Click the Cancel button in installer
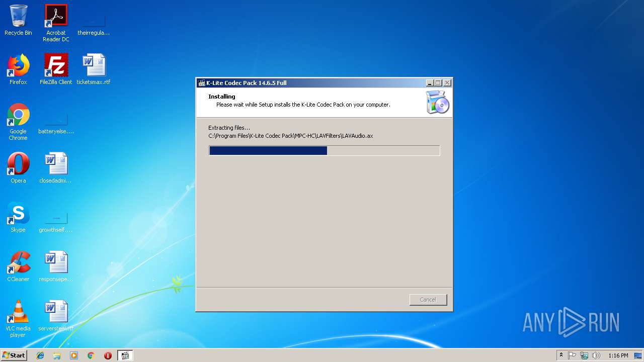 click(428, 300)
